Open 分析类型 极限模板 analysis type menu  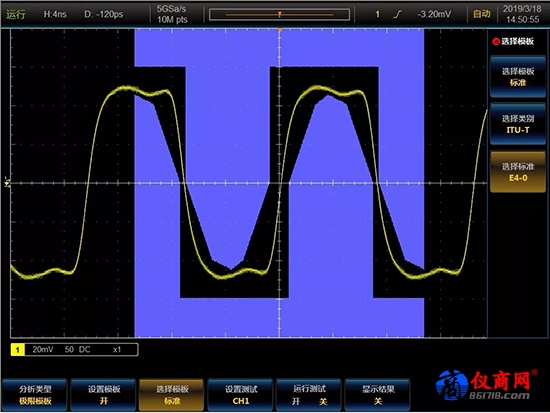[35, 394]
